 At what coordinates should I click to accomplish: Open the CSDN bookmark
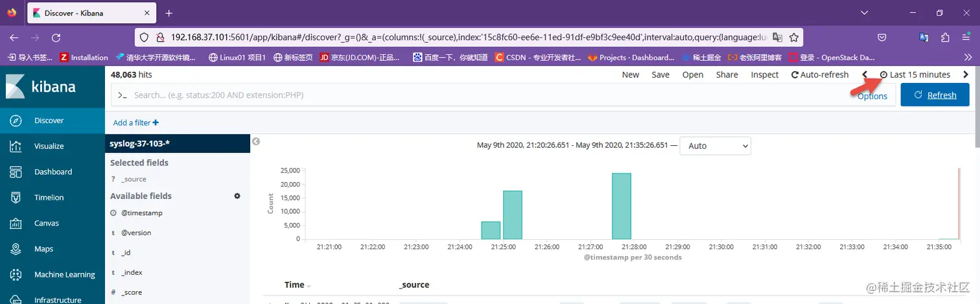click(537, 57)
